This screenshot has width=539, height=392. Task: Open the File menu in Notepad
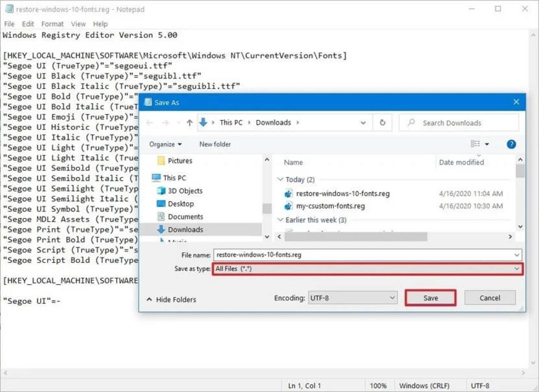tap(9, 24)
